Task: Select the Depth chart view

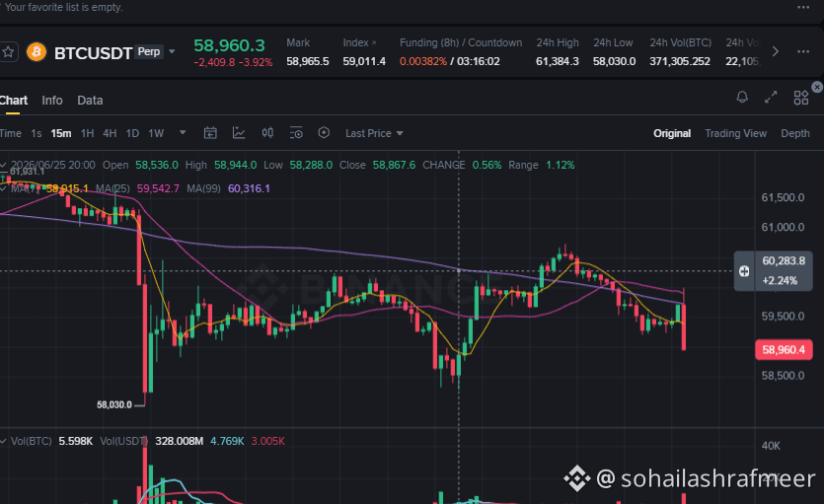Action: (x=795, y=133)
